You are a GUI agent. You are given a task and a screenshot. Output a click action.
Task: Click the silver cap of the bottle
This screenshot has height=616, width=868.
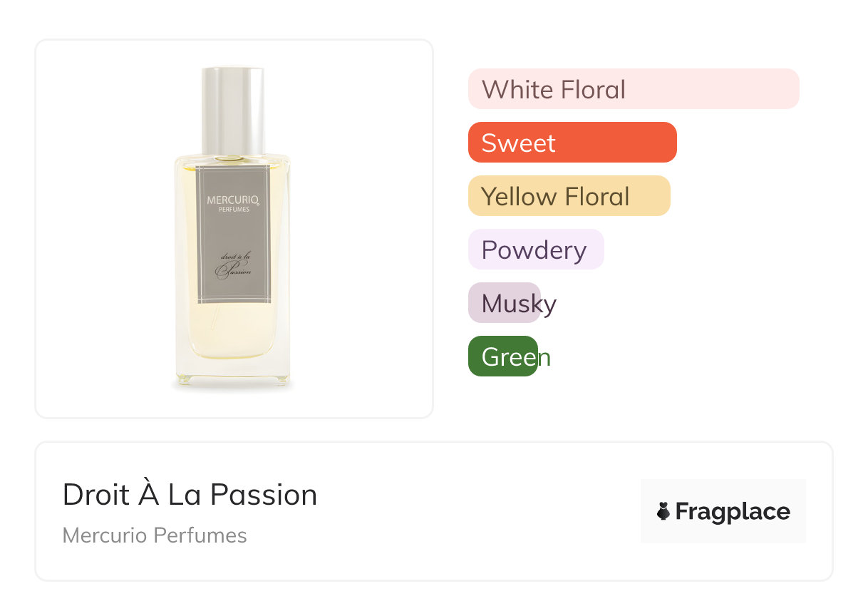(233, 107)
